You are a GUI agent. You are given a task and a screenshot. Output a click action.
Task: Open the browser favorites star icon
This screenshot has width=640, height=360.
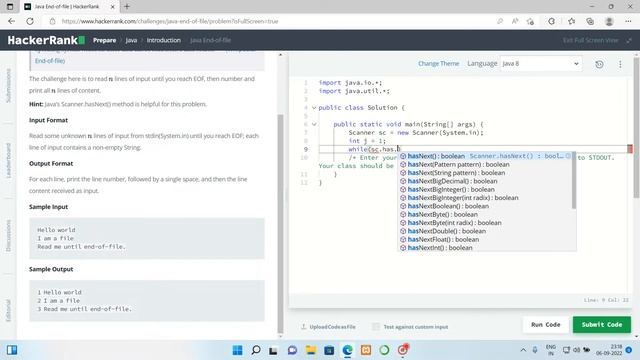coord(571,21)
